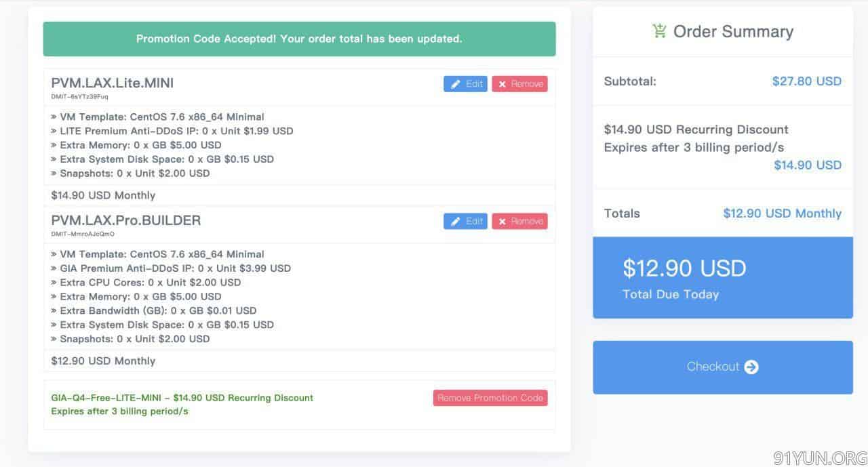Proceed to Checkout
This screenshot has height=467, width=868.
click(723, 367)
